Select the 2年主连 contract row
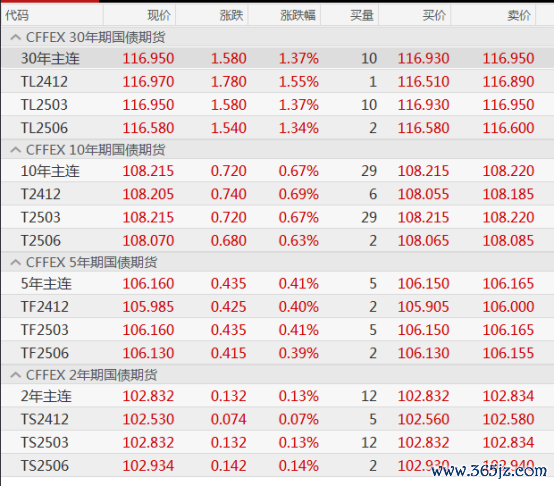This screenshot has height=486, width=554. pos(278,396)
